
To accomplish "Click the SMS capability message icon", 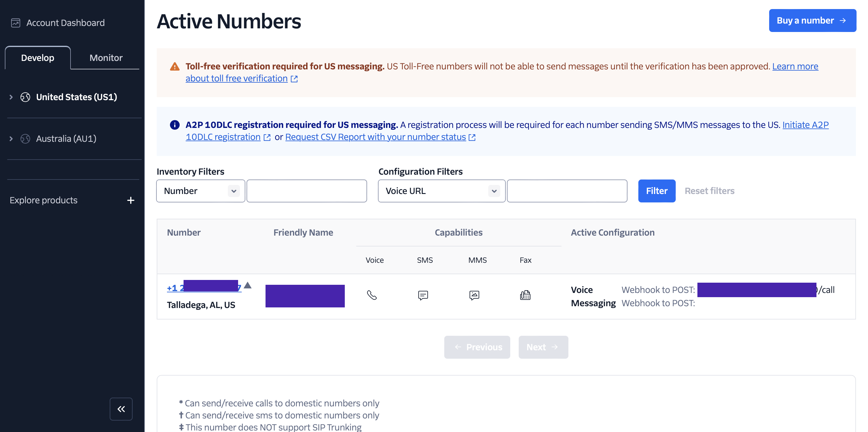I will [423, 295].
